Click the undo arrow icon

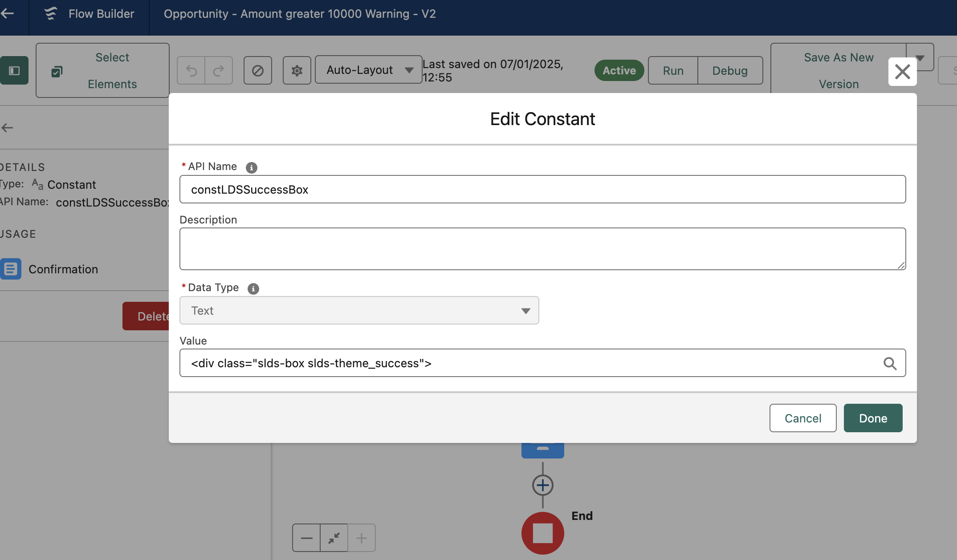(191, 70)
